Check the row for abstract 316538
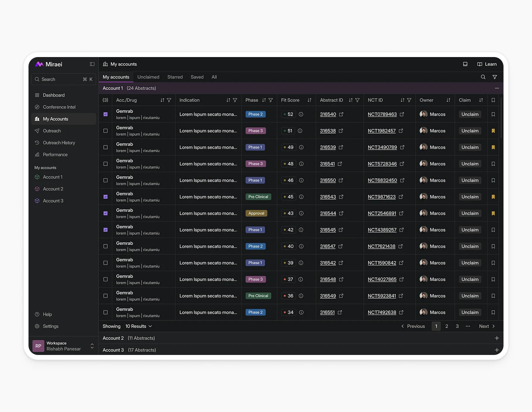The image size is (532, 412). coord(105,131)
